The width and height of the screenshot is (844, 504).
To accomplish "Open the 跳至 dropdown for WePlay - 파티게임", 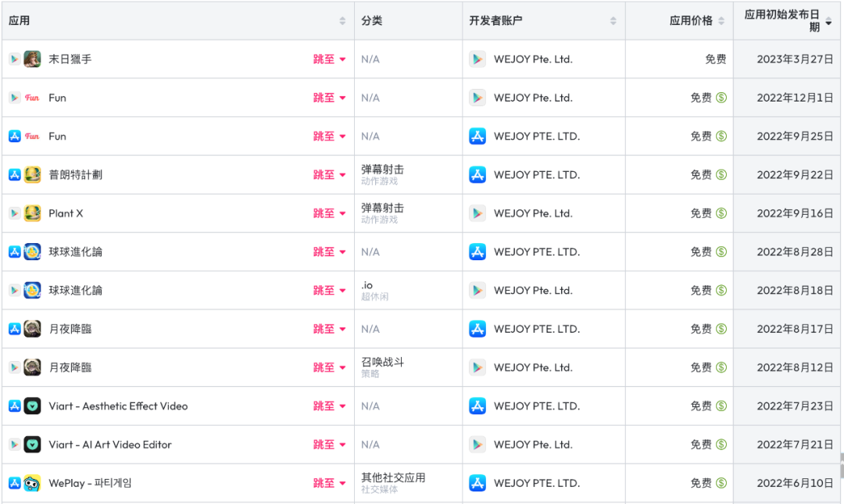I will pyautogui.click(x=330, y=483).
